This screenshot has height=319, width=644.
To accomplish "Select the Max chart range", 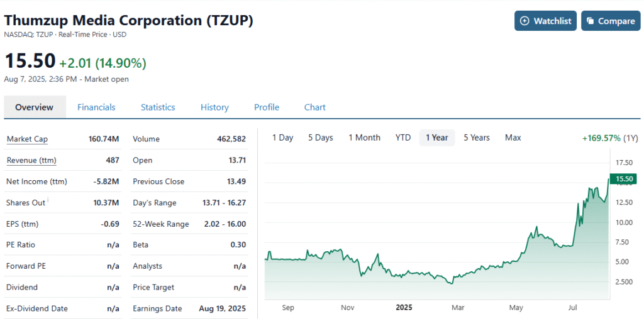I will coord(513,138).
